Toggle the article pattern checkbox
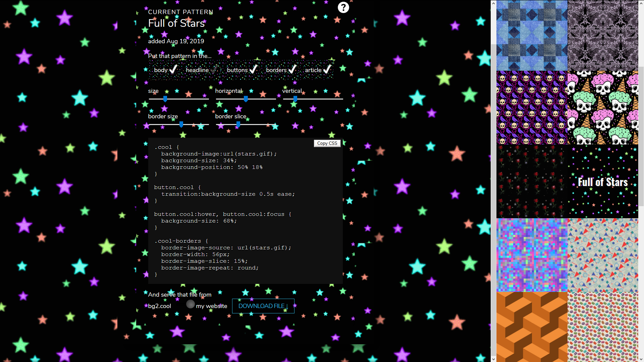644x362 pixels. (327, 70)
